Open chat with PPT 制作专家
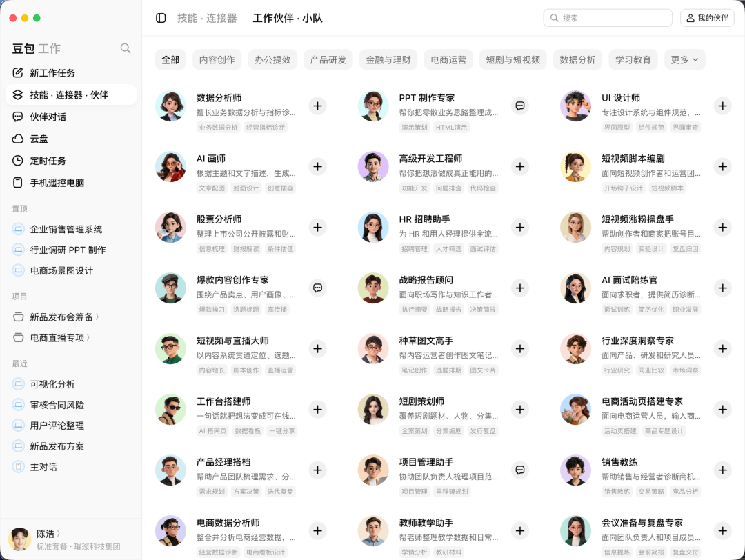The image size is (745, 560). click(520, 106)
